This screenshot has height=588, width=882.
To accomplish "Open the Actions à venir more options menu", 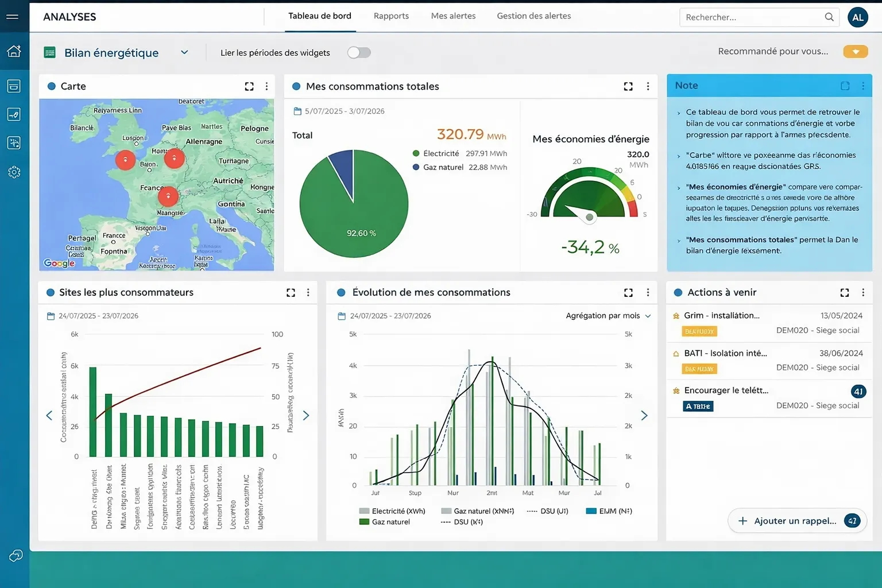I will 862,293.
